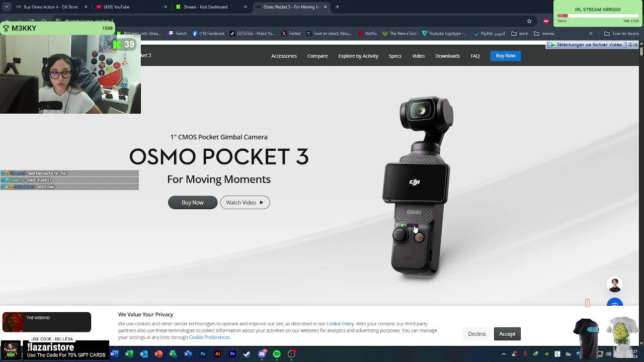Go to the Downloads section
The image size is (644, 362).
(447, 56)
